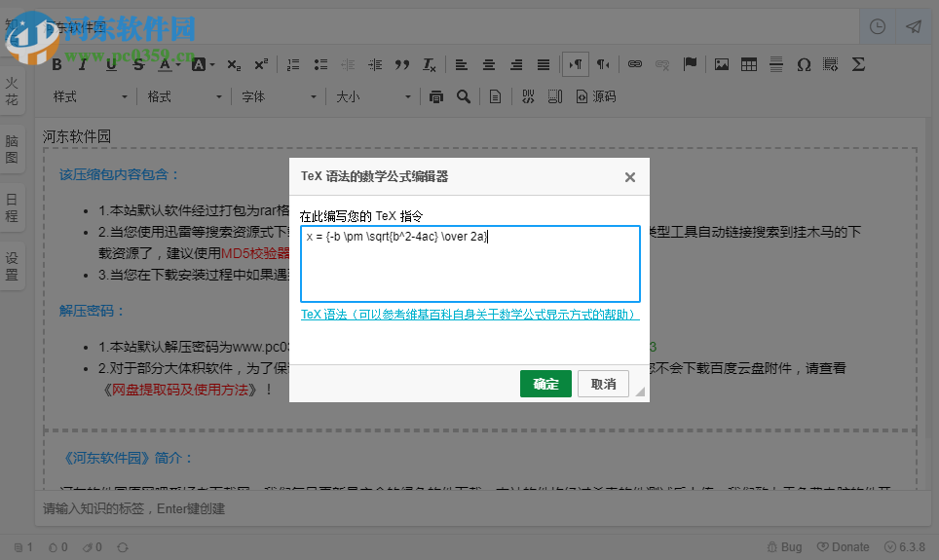Insert image icon
Viewport: 939px width, 560px height.
[x=722, y=64]
